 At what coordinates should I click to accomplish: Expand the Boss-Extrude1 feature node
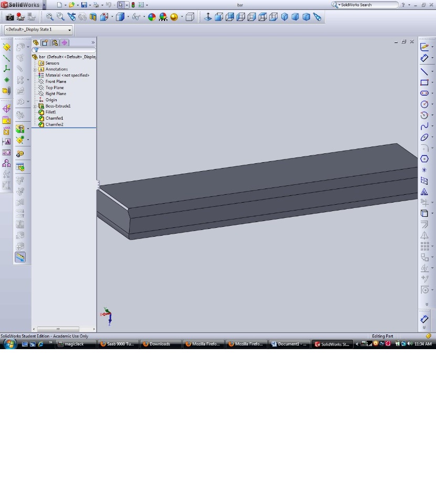coord(35,107)
